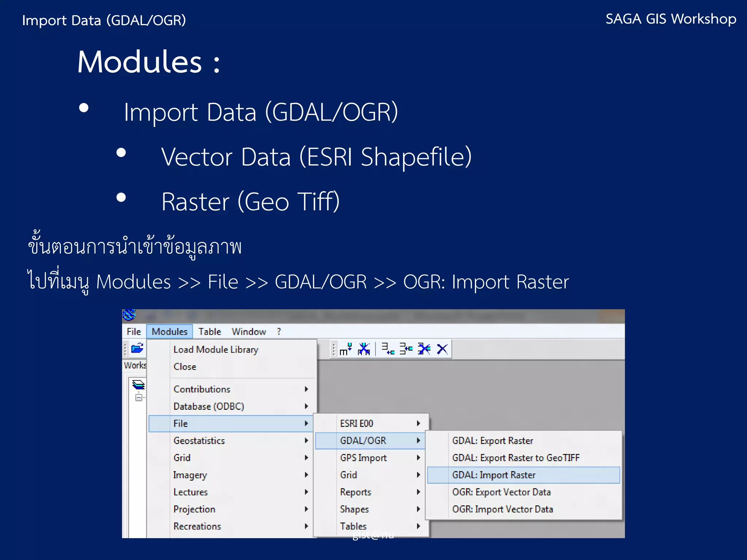Screen dimensions: 747x560
Task: Open the GPS Import submenu
Action: tap(371, 458)
